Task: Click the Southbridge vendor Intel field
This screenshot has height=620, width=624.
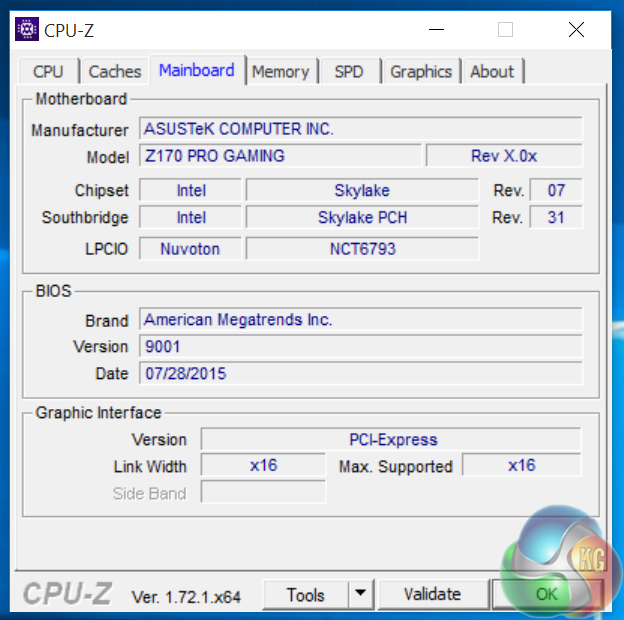Action: [x=191, y=217]
